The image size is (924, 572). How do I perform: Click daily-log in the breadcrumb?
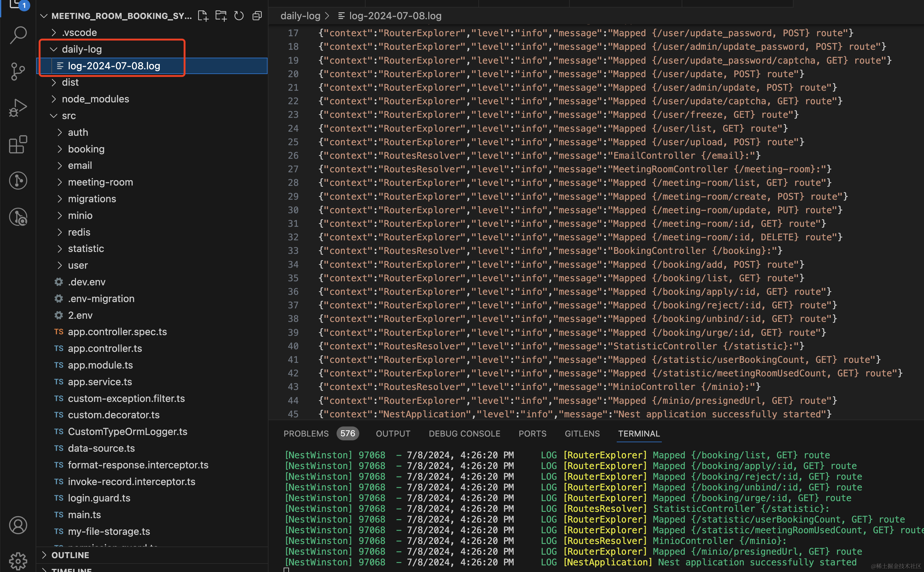[300, 16]
